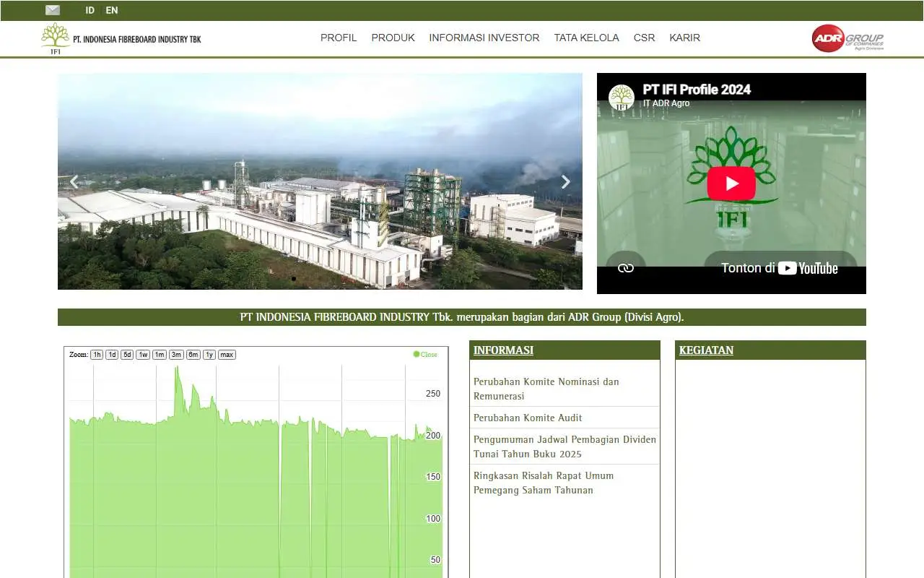This screenshot has height=578, width=924.
Task: Open Pengumuman Jadwal Pembagian Dividen Tunai
Action: pyautogui.click(x=565, y=447)
